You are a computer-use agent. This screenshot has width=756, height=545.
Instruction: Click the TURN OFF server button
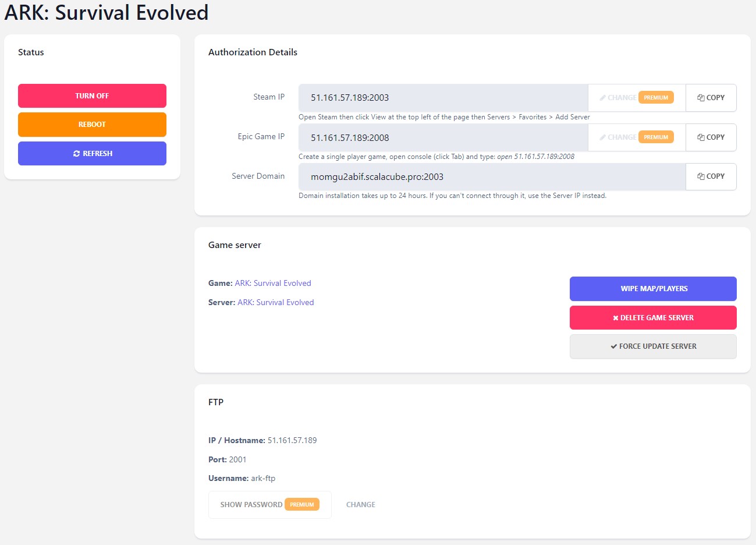coord(92,96)
